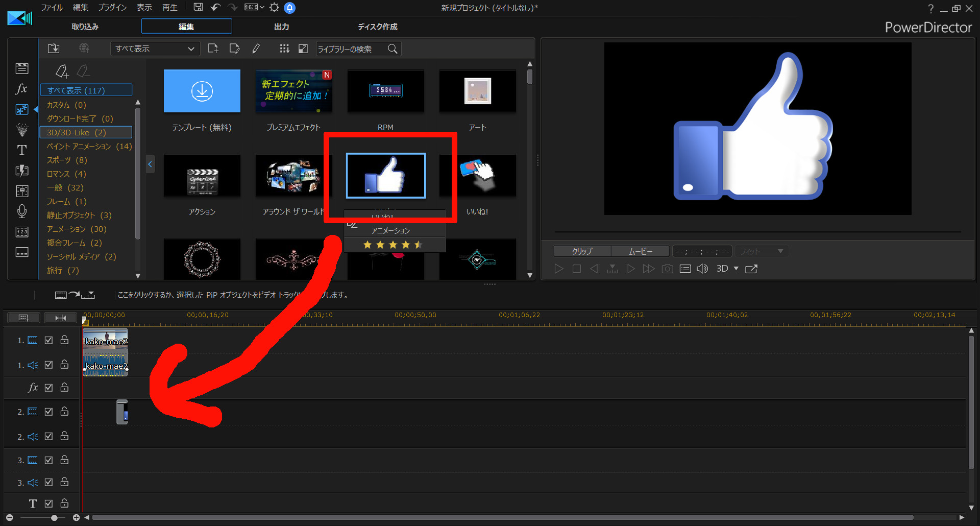980x526 pixels.
Task: Open the PiP Objects Room icon
Action: pyautogui.click(x=22, y=109)
